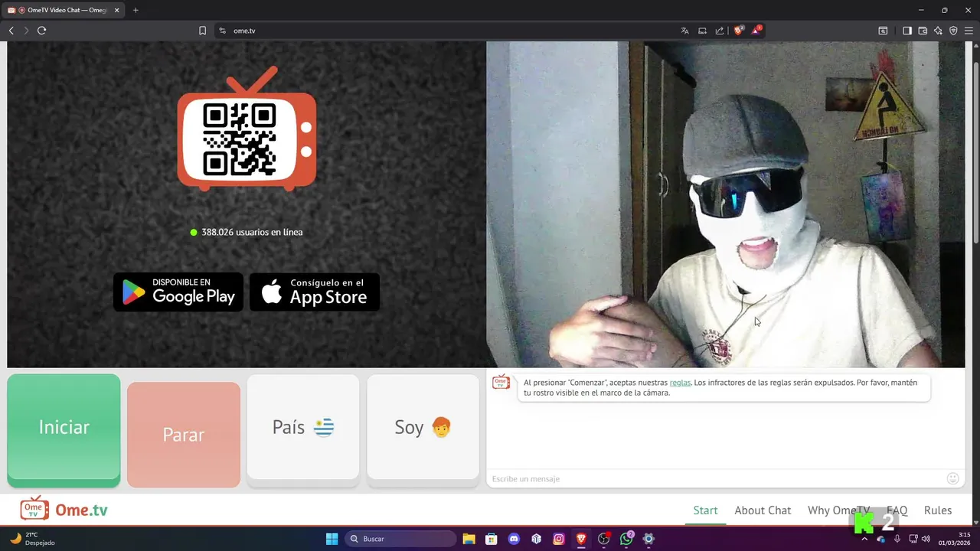Open site settings icon beside URL
This screenshot has width=980, height=551.
[x=222, y=31]
